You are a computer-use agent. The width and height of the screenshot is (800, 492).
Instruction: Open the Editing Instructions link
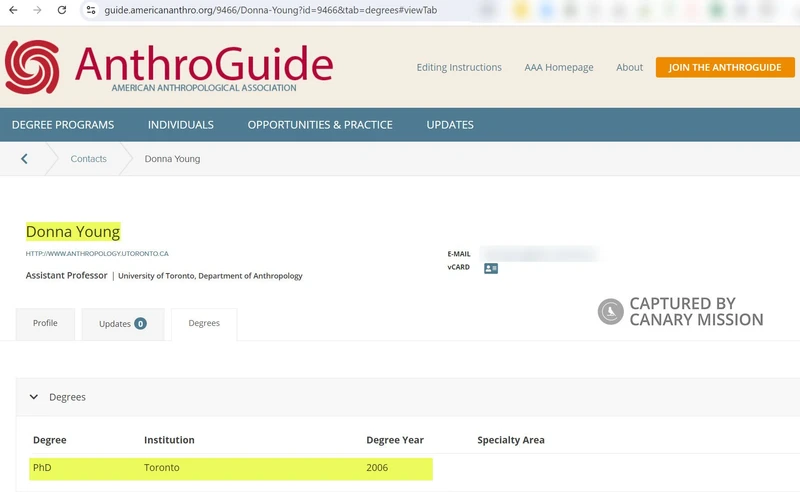pos(459,68)
